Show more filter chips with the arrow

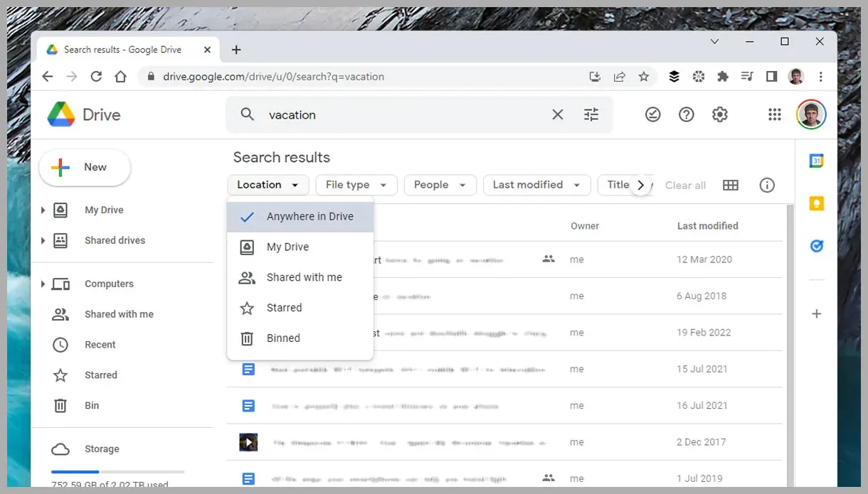tap(641, 185)
